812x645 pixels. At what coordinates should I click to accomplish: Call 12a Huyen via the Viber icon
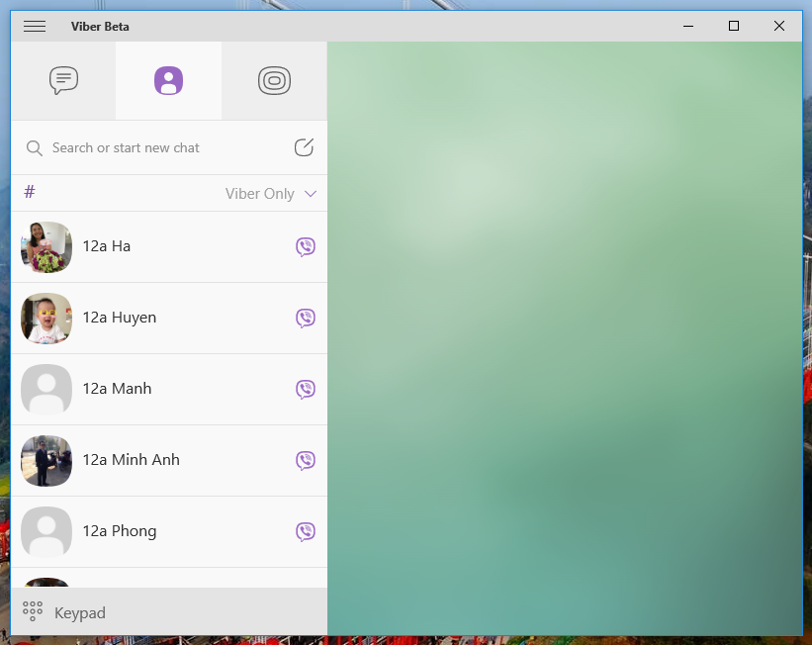[x=306, y=318]
